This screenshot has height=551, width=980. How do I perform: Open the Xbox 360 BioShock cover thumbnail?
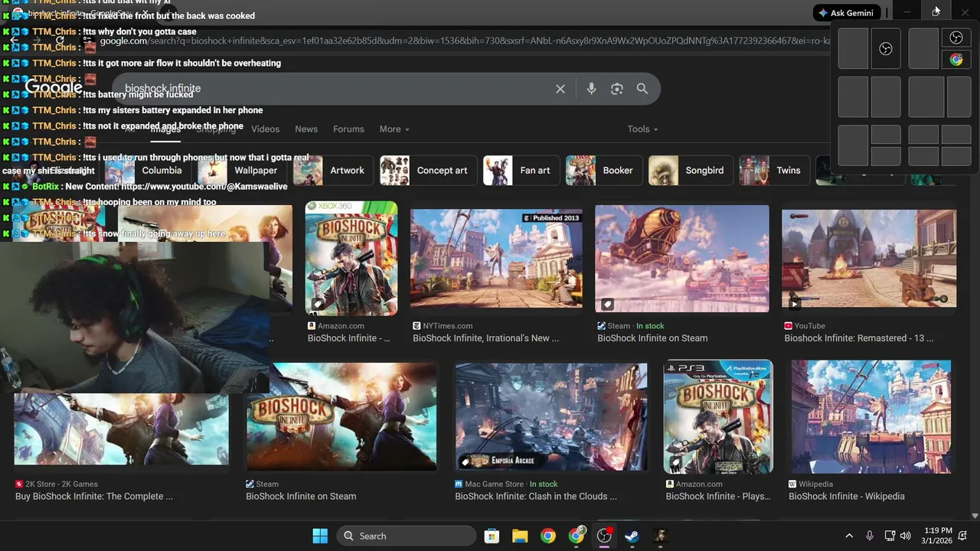(x=351, y=259)
